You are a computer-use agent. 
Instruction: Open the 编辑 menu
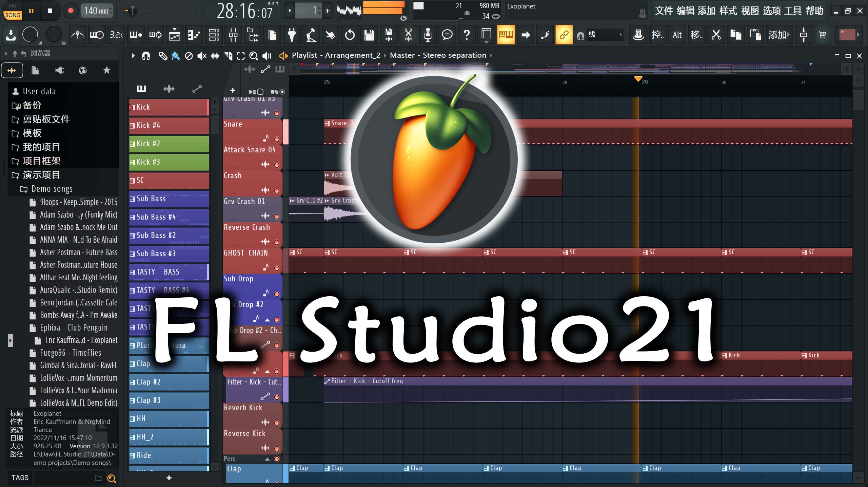tap(686, 11)
